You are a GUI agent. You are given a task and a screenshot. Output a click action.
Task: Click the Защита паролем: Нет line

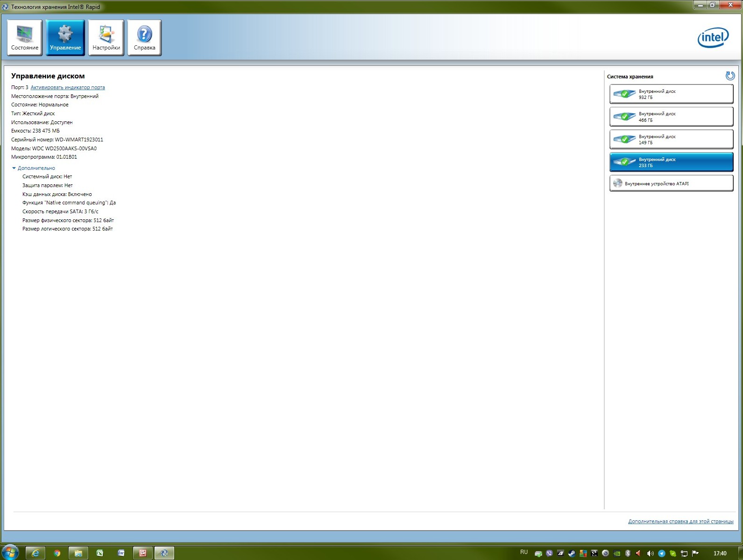pyautogui.click(x=48, y=185)
